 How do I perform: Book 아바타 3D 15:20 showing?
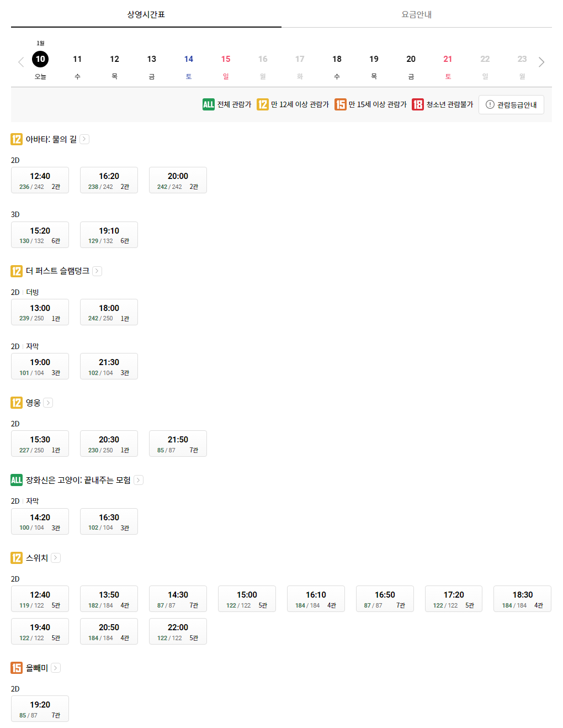pyautogui.click(x=40, y=235)
